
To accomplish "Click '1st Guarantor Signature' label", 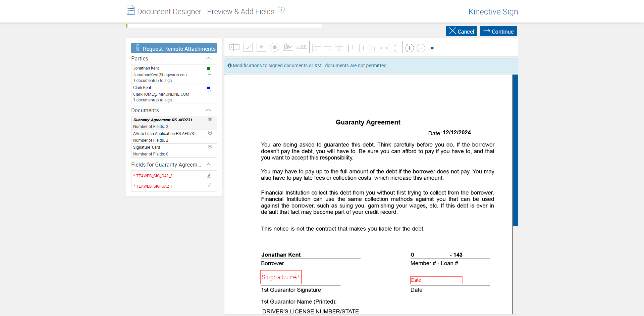I will coord(291,290).
